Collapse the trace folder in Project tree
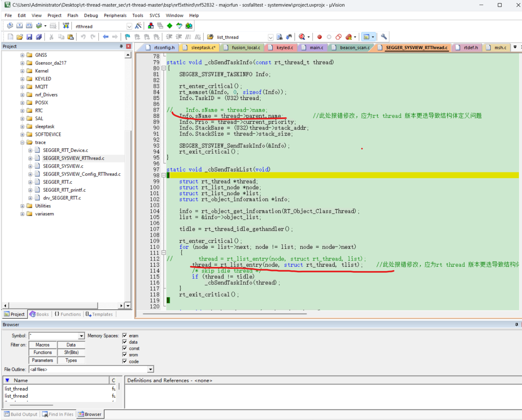 [22, 142]
